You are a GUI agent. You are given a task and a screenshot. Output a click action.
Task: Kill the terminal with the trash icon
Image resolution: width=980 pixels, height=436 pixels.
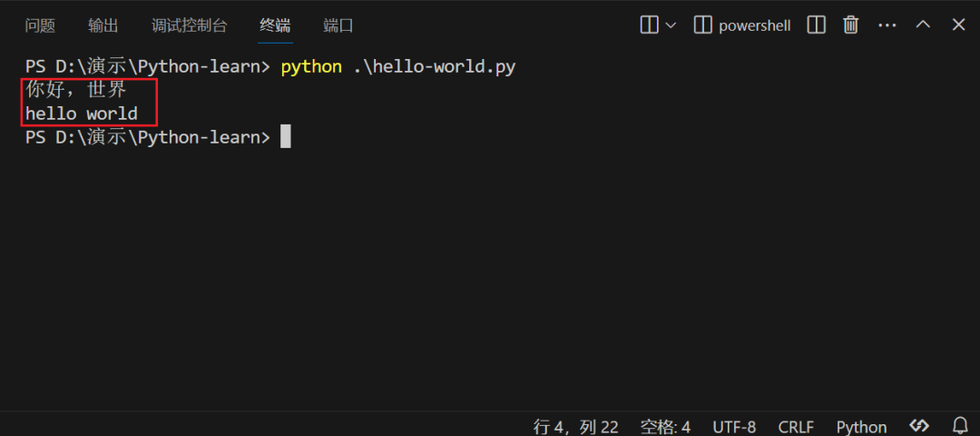[850, 25]
